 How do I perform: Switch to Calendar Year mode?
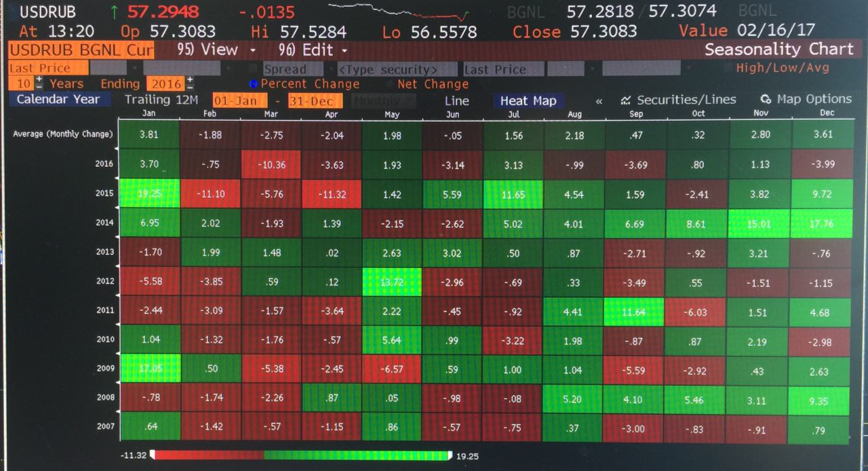point(58,99)
